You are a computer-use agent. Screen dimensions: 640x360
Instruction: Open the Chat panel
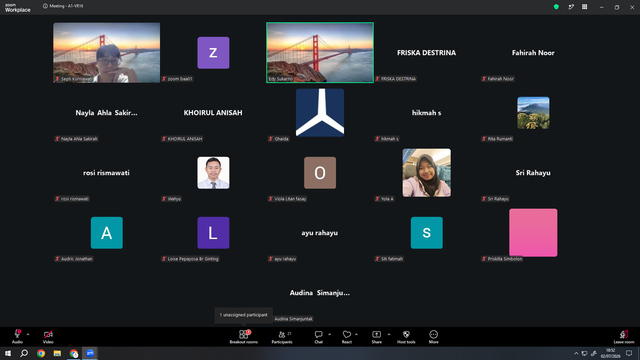[318, 336]
